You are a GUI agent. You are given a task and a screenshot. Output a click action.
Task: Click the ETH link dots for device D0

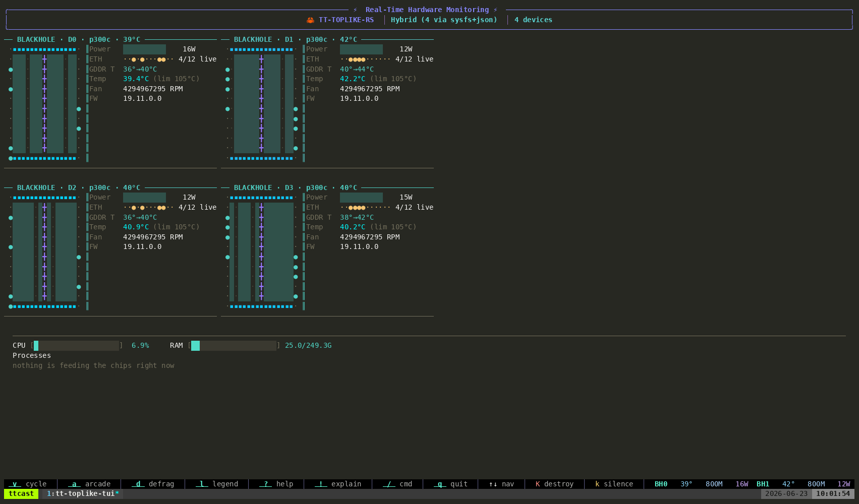[149, 59]
